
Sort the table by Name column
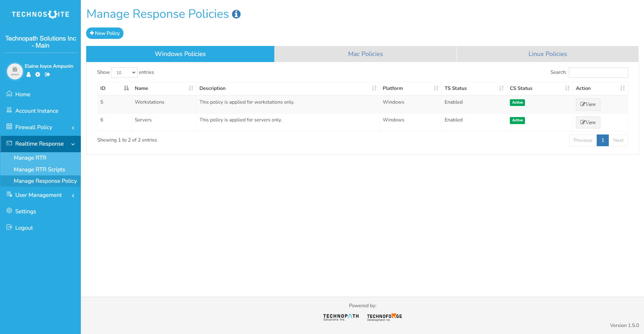[164, 88]
